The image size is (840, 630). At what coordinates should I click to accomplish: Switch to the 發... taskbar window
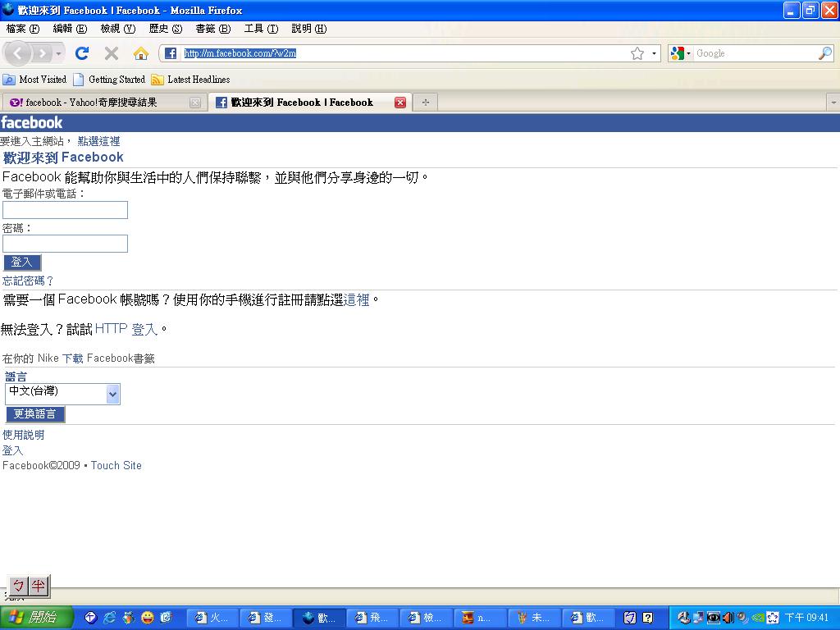(x=265, y=618)
